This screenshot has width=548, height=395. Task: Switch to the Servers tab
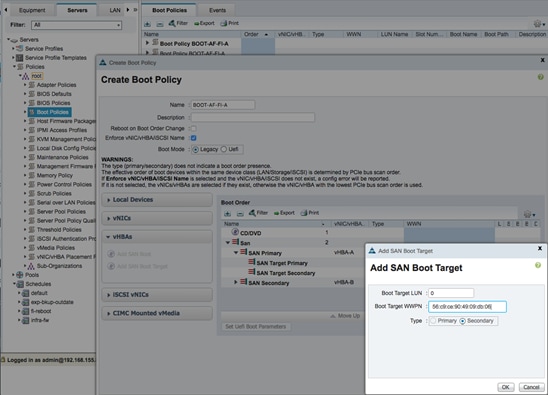pyautogui.click(x=77, y=10)
